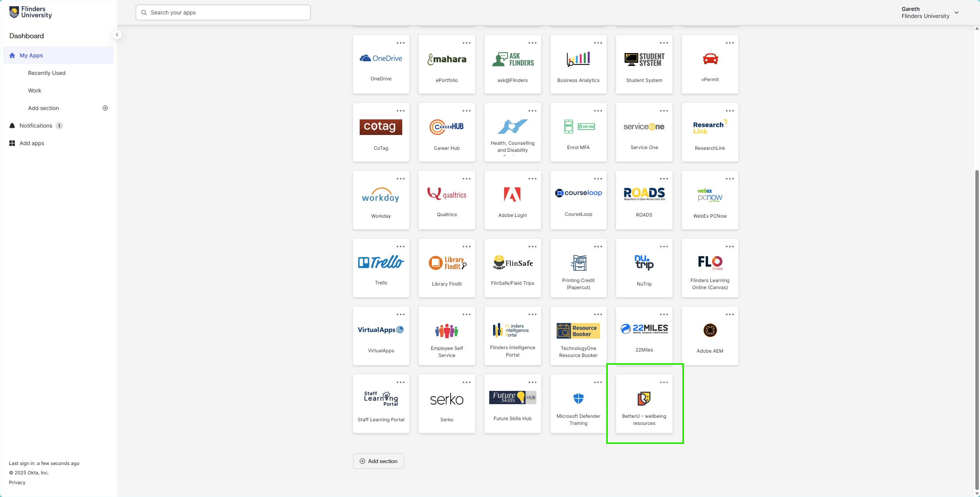Select the Work section in sidebar
980x497 pixels.
34,91
